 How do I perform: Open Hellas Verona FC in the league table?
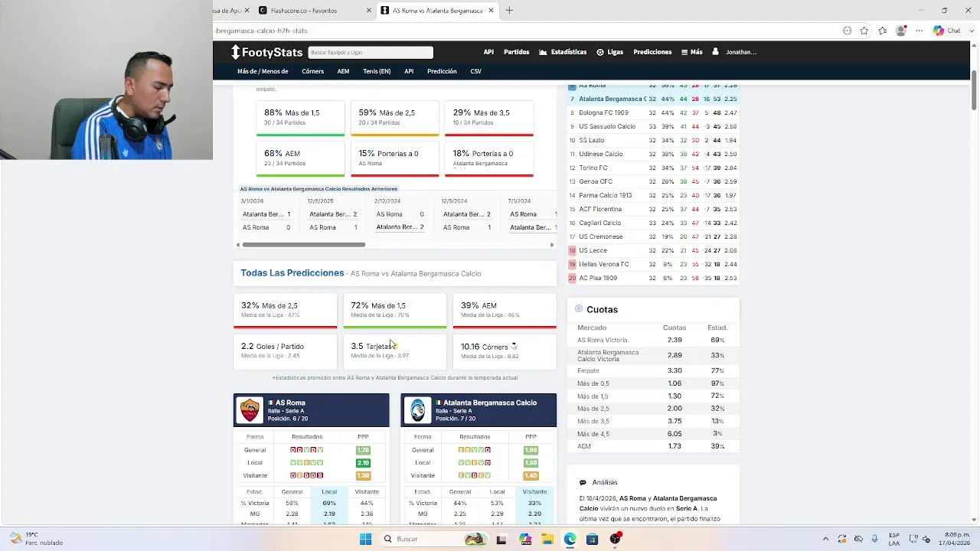tap(604, 264)
